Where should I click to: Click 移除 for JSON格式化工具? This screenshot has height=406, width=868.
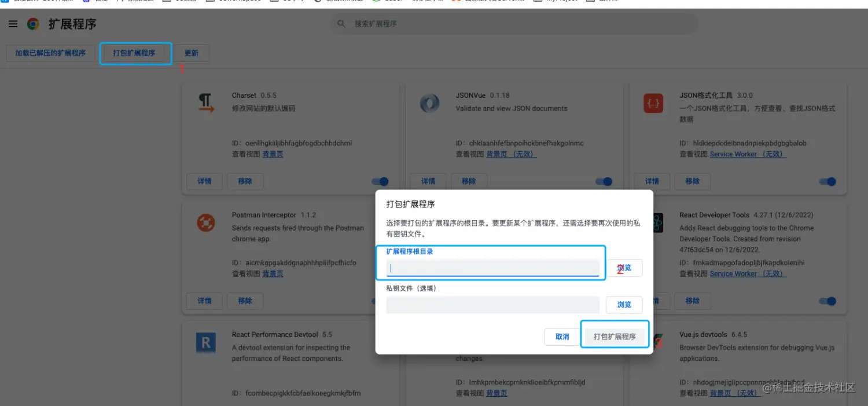[693, 181]
